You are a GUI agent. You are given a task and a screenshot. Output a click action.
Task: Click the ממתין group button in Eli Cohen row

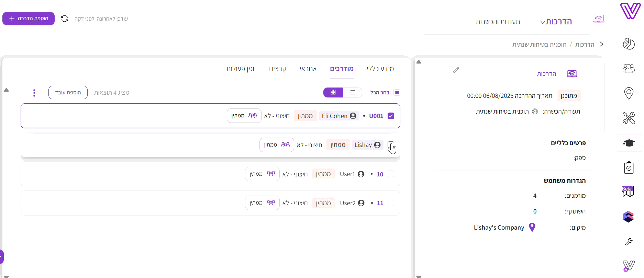(244, 116)
